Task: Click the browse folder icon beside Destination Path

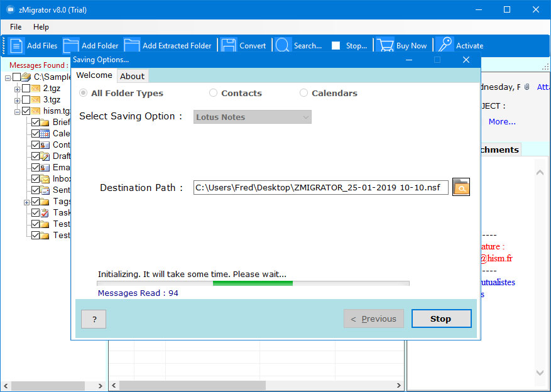Action: [x=461, y=187]
